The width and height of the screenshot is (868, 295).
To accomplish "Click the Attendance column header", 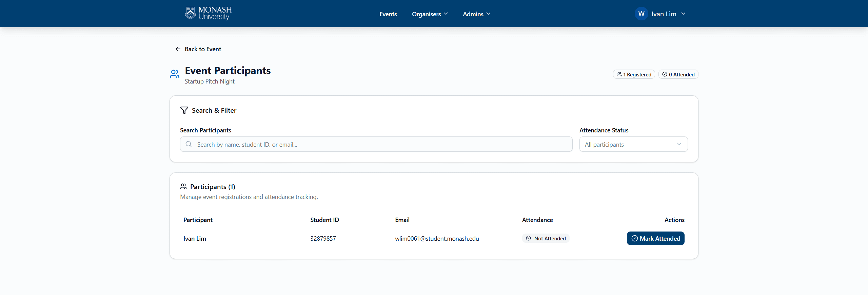I will pos(537,220).
